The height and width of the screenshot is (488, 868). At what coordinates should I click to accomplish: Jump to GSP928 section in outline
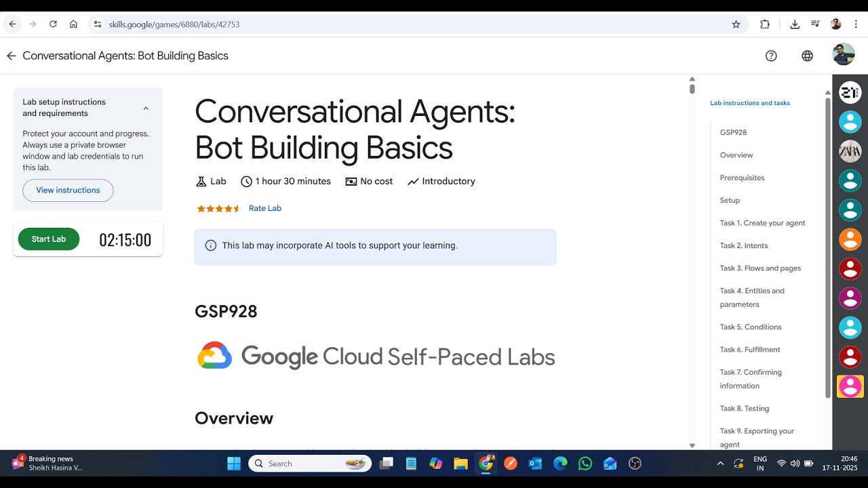pyautogui.click(x=733, y=132)
